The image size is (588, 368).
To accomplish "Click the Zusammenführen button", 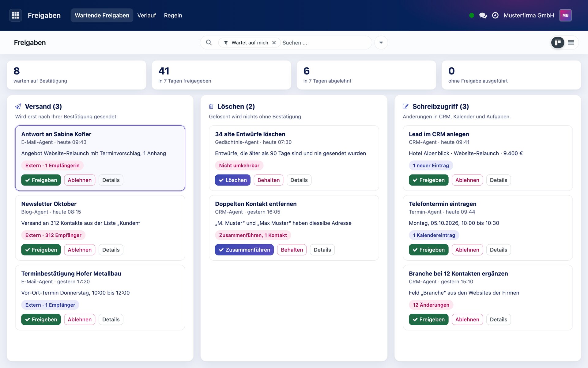I will 244,250.
